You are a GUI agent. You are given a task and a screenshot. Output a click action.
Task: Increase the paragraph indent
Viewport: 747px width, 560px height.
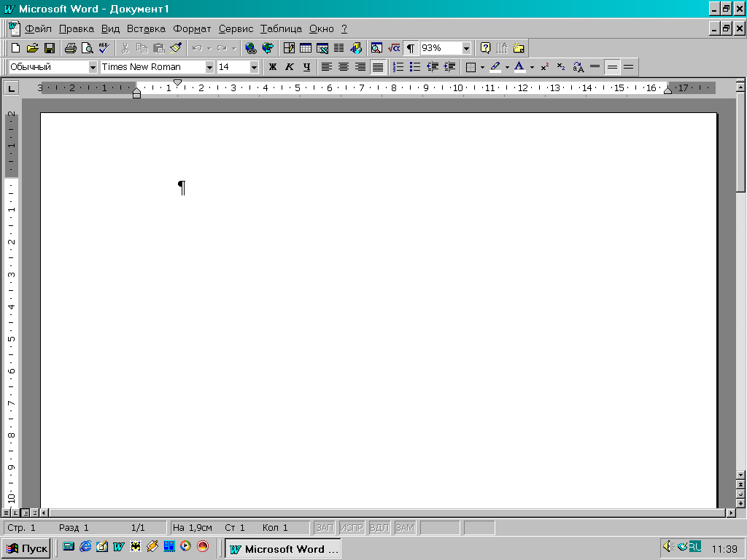click(x=449, y=67)
